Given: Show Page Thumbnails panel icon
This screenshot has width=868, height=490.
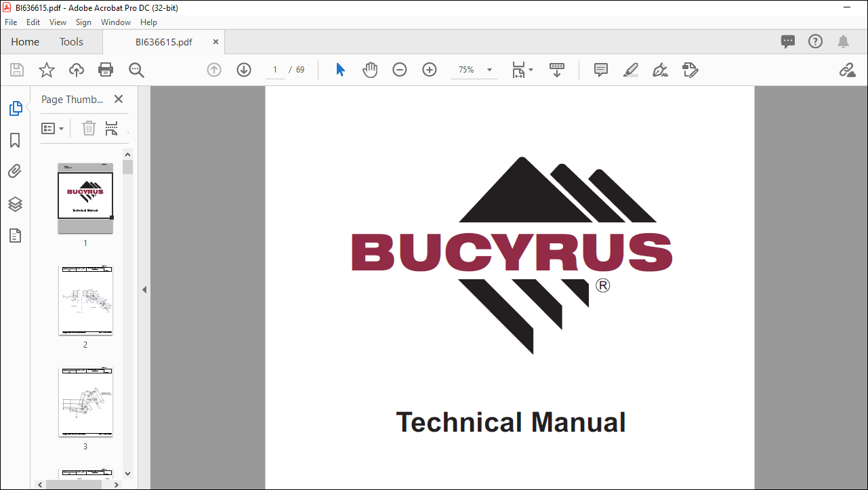Looking at the screenshot, I should 15,108.
